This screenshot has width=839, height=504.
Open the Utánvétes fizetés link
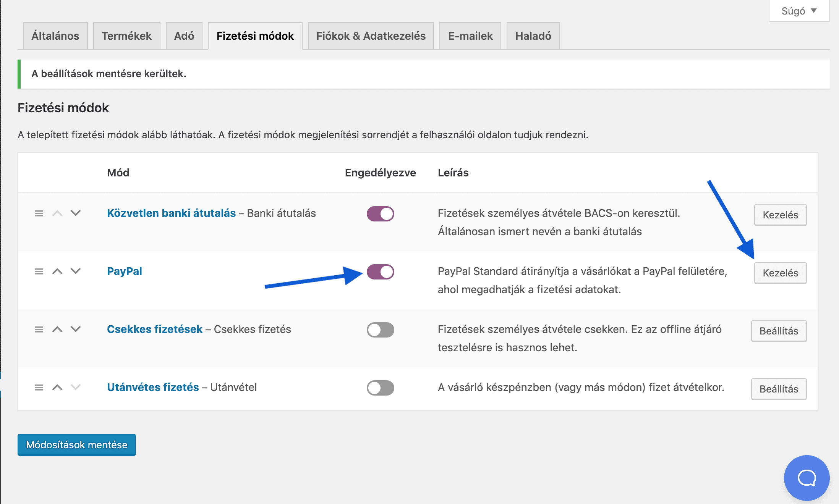pos(153,387)
